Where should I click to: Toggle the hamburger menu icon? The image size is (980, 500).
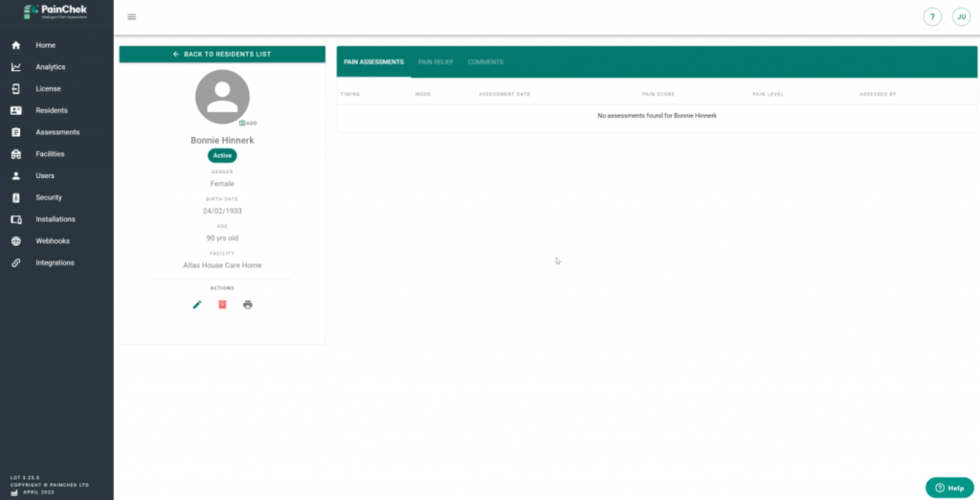pos(131,16)
